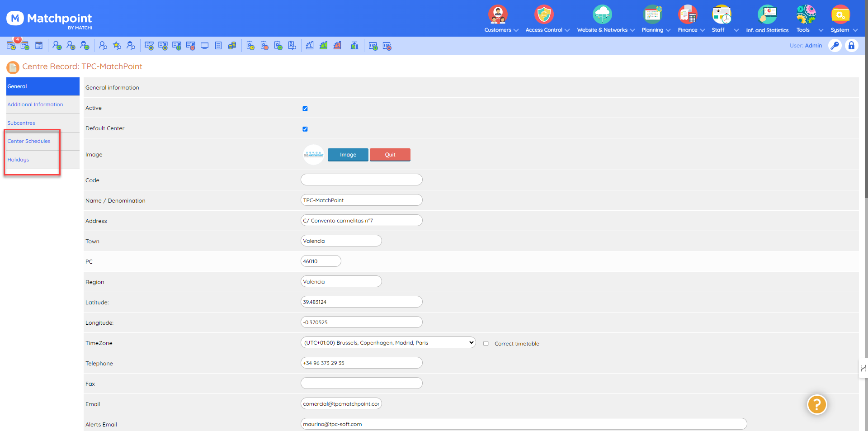This screenshot has width=868, height=431.
Task: Click the gold coins stack icon
Action: [232, 46]
